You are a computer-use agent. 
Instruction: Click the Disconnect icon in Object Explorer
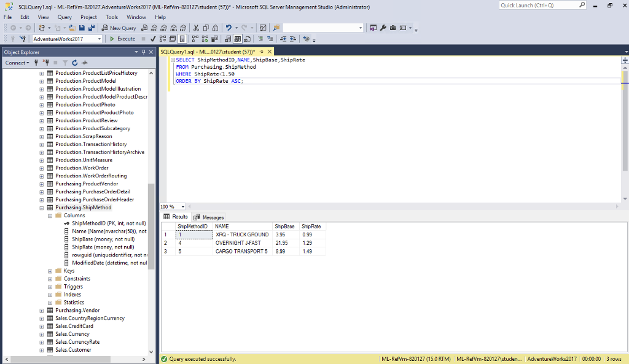pos(45,63)
